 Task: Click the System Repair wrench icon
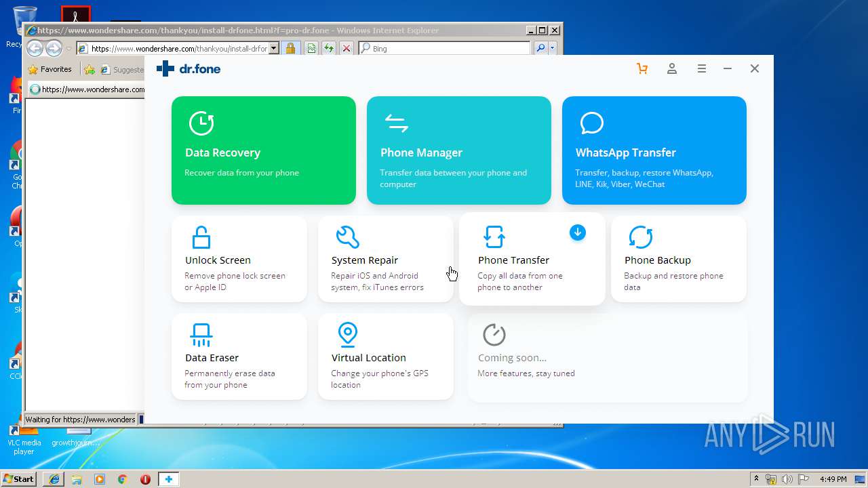click(x=348, y=237)
